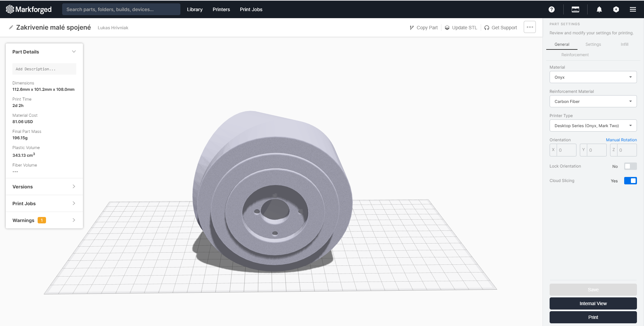Switch to the Settings tab

(593, 44)
